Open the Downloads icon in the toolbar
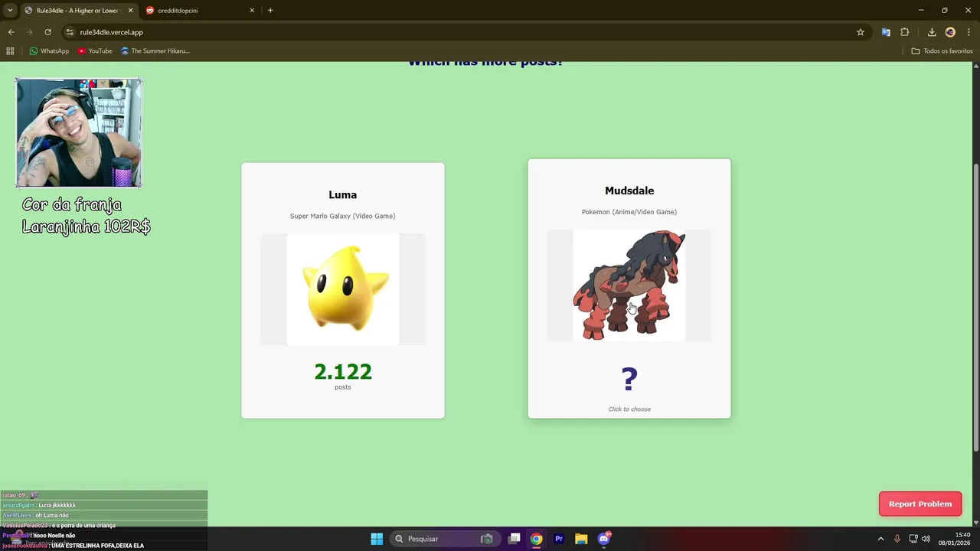This screenshot has width=980, height=551. coord(932,32)
